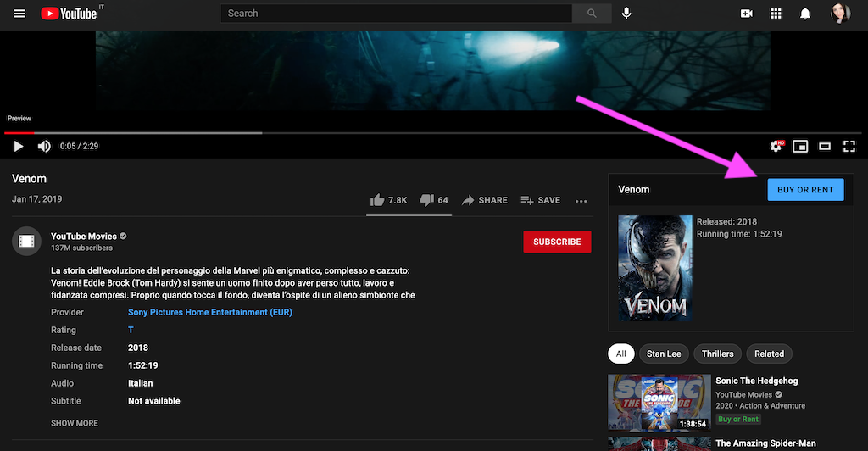868x451 pixels.
Task: Click the Not available subtitle value
Action: coord(154,401)
